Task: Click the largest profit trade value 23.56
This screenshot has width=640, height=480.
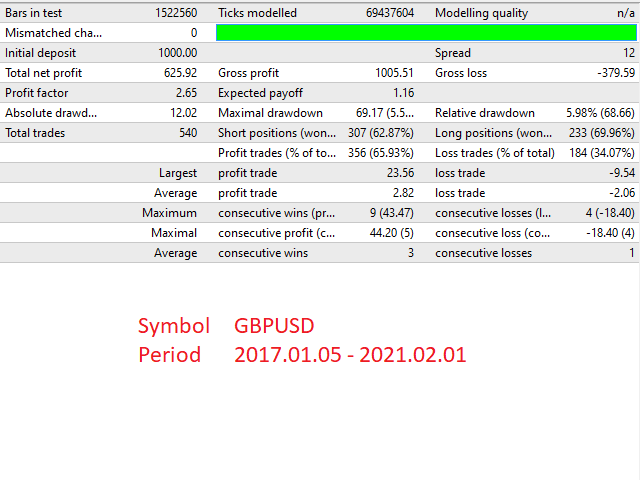Action: [x=400, y=173]
